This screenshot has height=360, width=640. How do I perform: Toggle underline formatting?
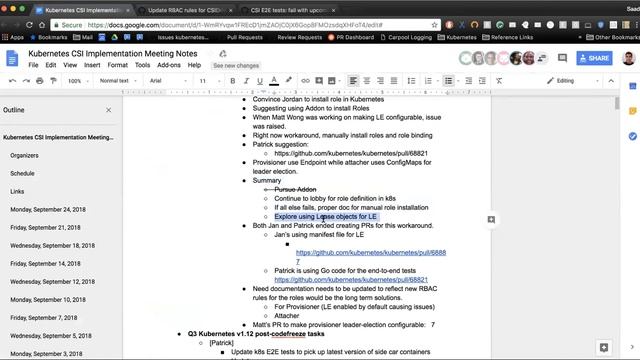pos(260,81)
